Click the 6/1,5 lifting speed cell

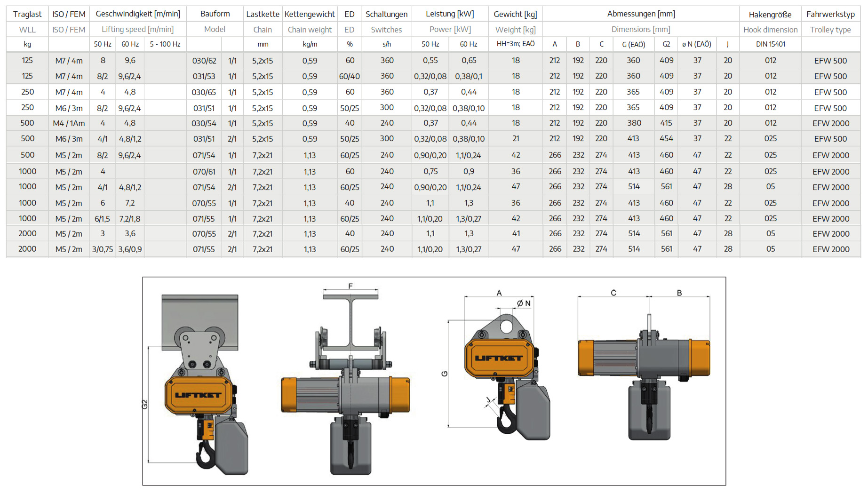[x=103, y=219]
